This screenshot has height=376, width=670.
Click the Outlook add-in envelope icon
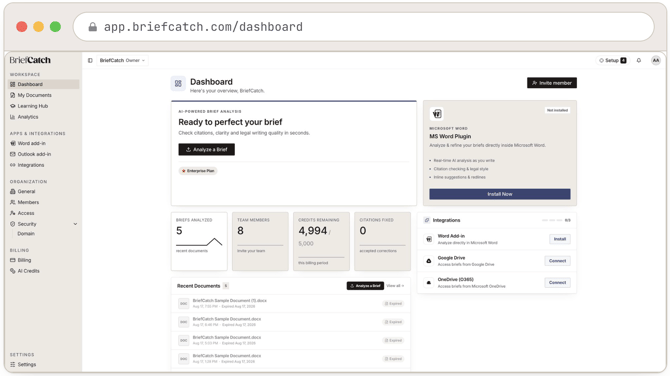(12, 154)
